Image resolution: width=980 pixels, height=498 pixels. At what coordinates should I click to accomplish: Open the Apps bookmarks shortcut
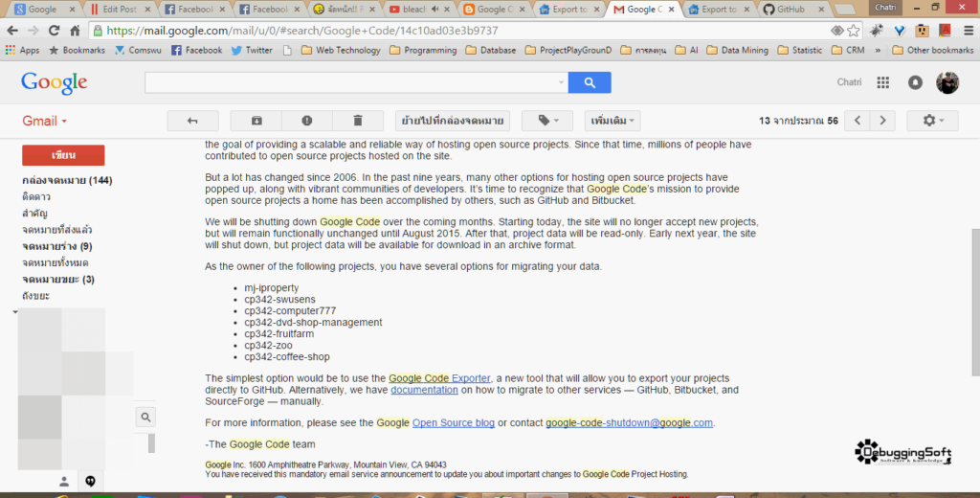(x=23, y=50)
